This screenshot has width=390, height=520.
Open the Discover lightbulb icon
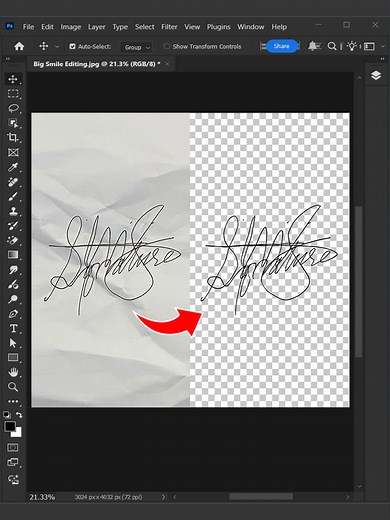[x=352, y=46]
